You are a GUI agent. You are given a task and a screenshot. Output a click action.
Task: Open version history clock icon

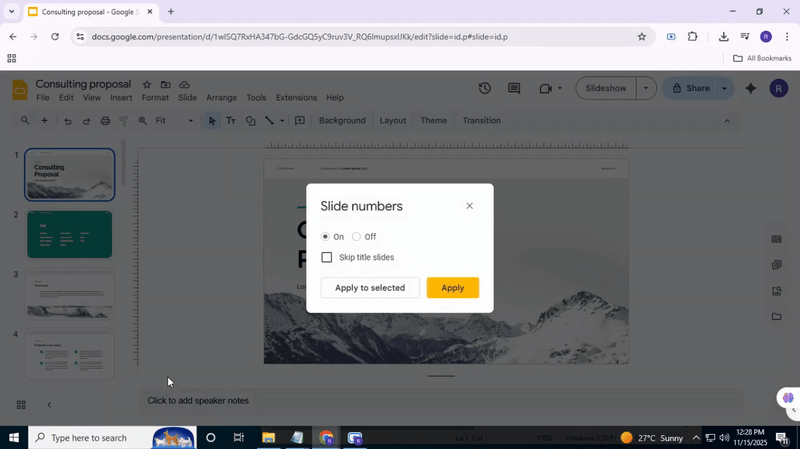tap(485, 88)
